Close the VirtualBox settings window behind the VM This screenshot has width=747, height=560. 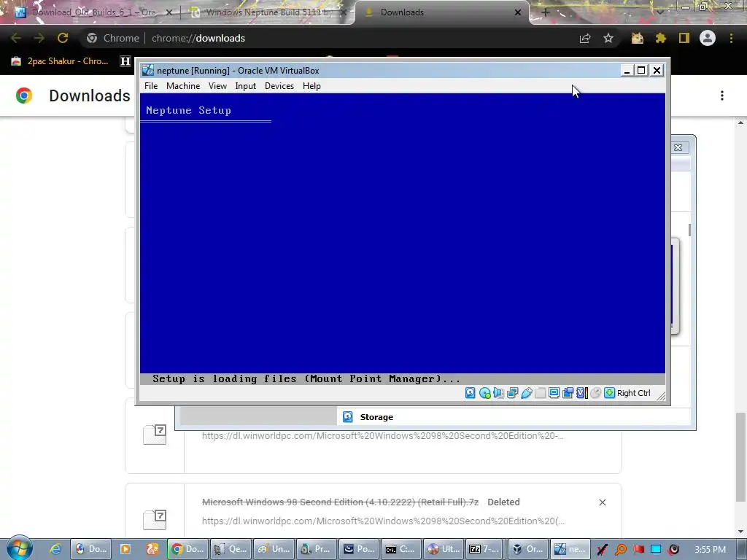click(678, 147)
